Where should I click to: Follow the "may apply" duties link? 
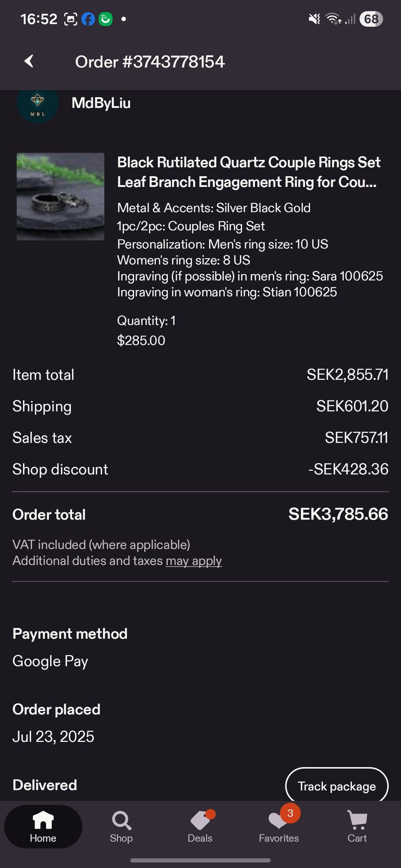(194, 561)
